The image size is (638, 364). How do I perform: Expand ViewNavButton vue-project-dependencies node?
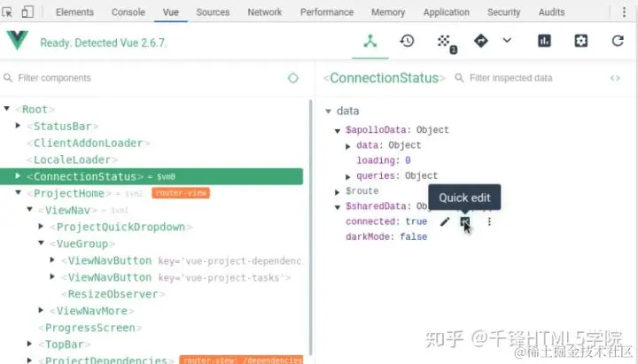[52, 259]
